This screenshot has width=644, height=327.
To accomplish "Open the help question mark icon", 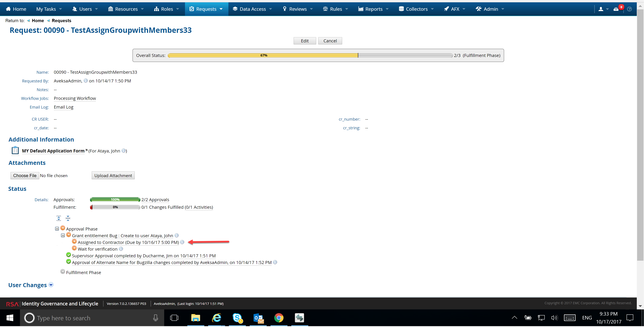I will [630, 9].
